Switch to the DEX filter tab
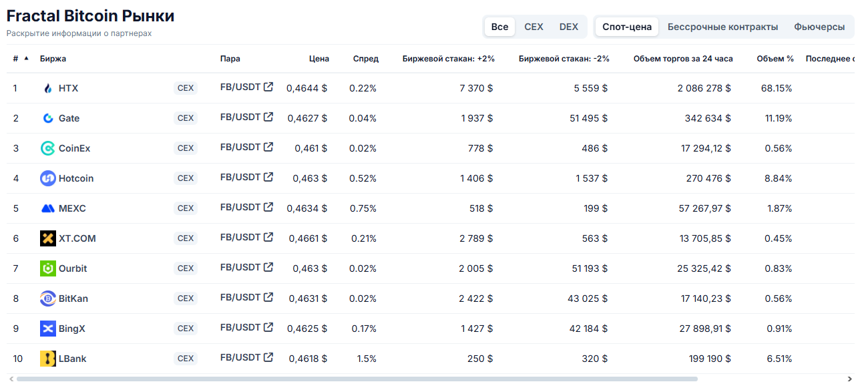 pos(569,27)
